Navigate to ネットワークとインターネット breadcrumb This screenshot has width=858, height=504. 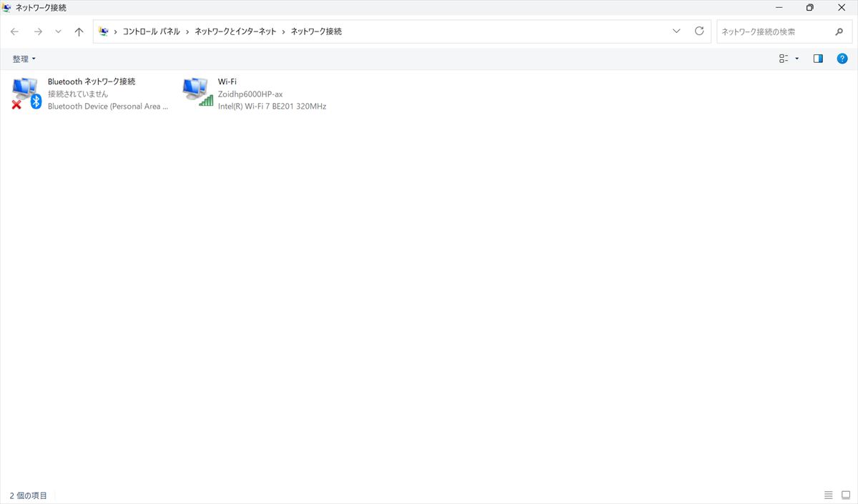pos(235,31)
